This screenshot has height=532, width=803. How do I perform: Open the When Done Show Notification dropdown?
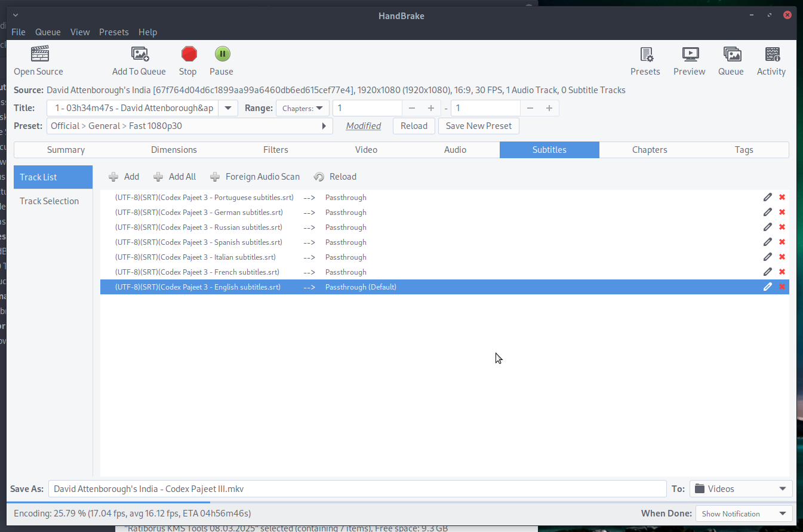click(744, 513)
